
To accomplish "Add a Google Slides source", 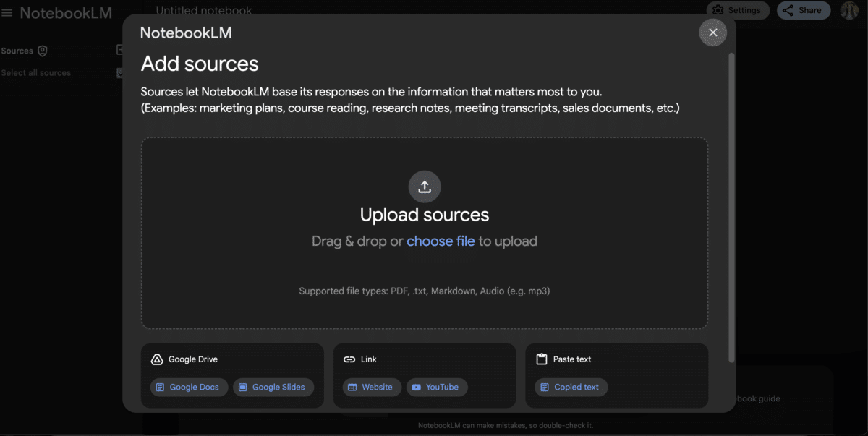I will [273, 387].
